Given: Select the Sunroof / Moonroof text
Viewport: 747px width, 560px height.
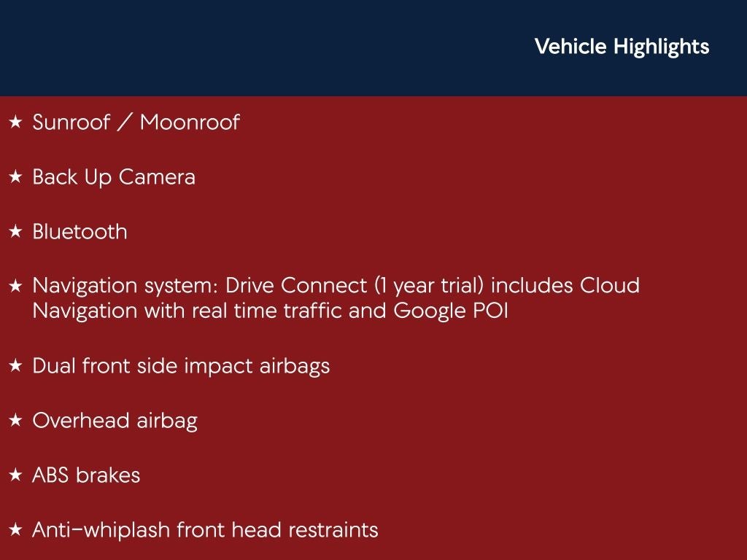Looking at the screenshot, I should tap(136, 122).
